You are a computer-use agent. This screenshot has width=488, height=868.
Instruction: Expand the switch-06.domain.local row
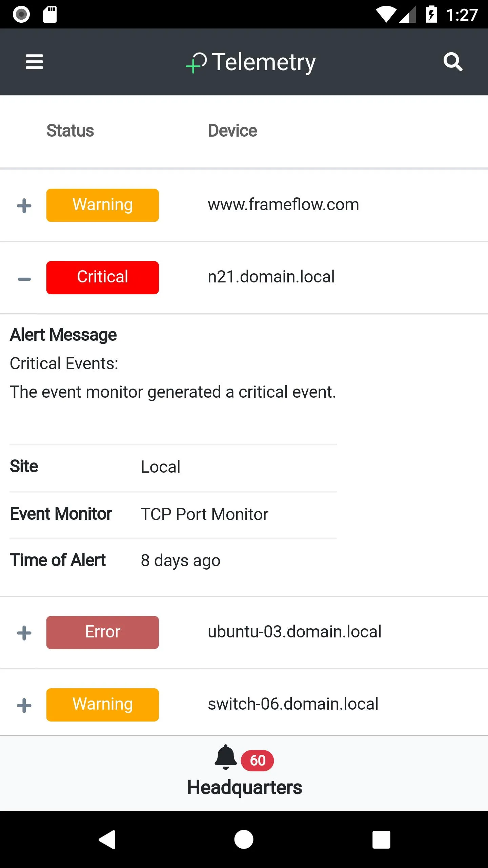click(x=24, y=706)
